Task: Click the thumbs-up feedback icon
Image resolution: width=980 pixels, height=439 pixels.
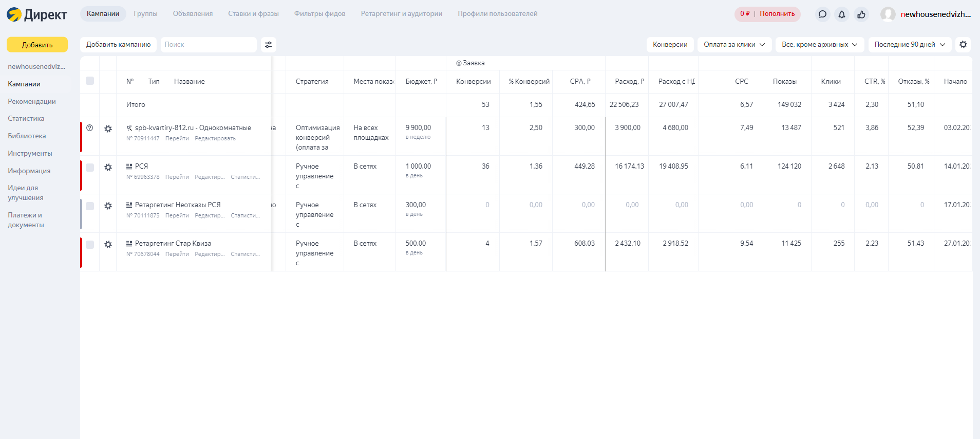Action: pyautogui.click(x=861, y=14)
